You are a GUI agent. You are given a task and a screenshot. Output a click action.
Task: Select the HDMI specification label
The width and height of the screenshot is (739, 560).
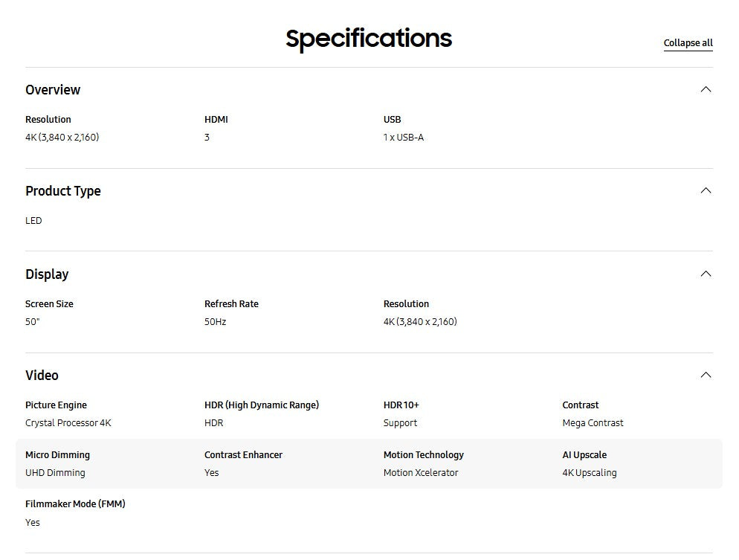click(x=216, y=120)
